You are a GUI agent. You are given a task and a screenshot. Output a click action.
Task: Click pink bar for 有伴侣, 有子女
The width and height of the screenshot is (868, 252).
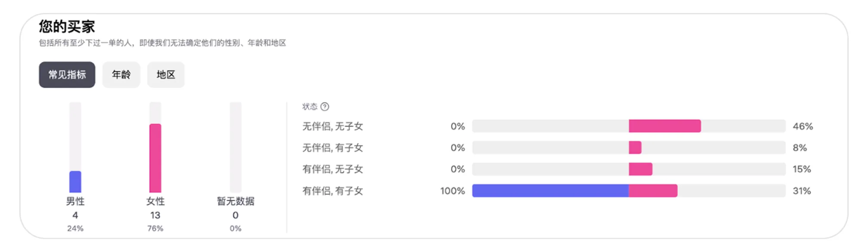[x=653, y=190]
